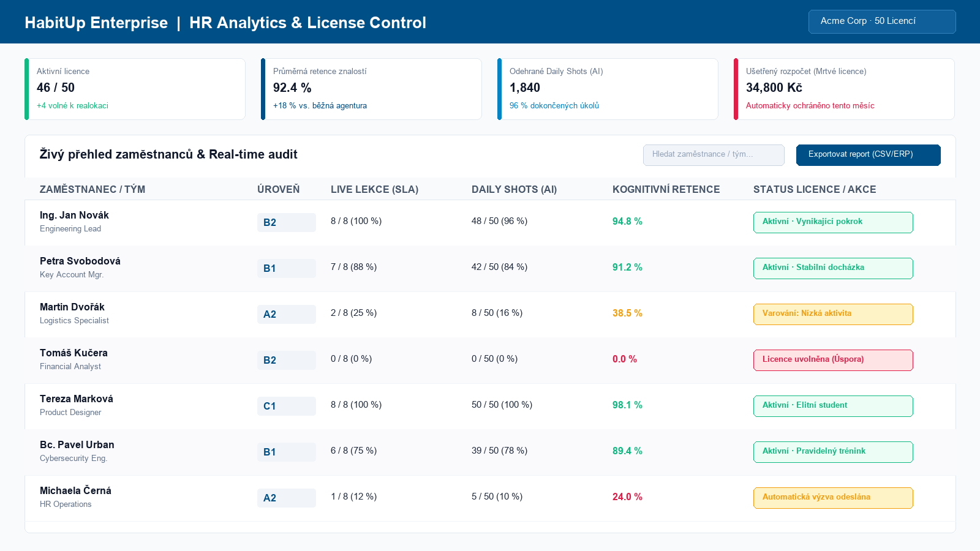Click Jan Novák's B2 level badge
Image resolution: width=980 pixels, height=551 pixels.
[287, 222]
